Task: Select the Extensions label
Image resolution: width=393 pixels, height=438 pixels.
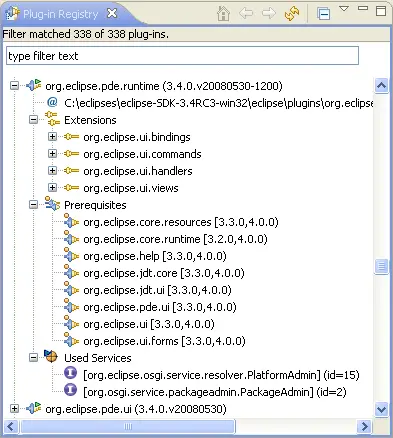Action: click(x=90, y=120)
